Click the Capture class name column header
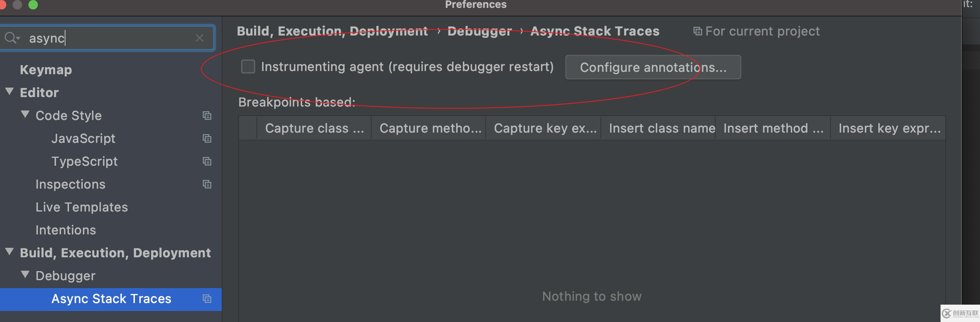 click(314, 128)
